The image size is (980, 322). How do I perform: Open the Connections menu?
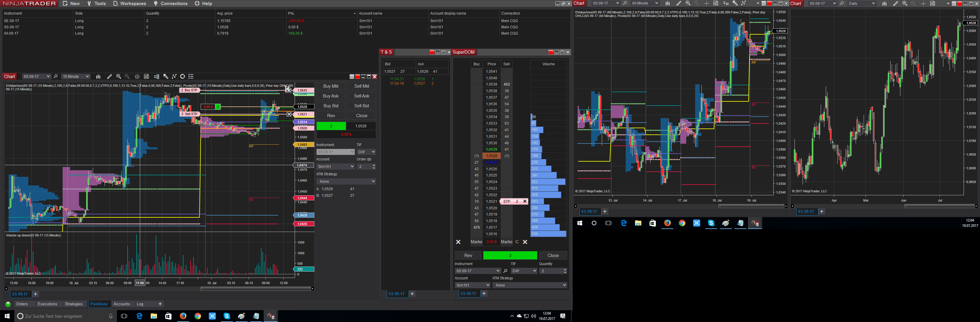(170, 3)
